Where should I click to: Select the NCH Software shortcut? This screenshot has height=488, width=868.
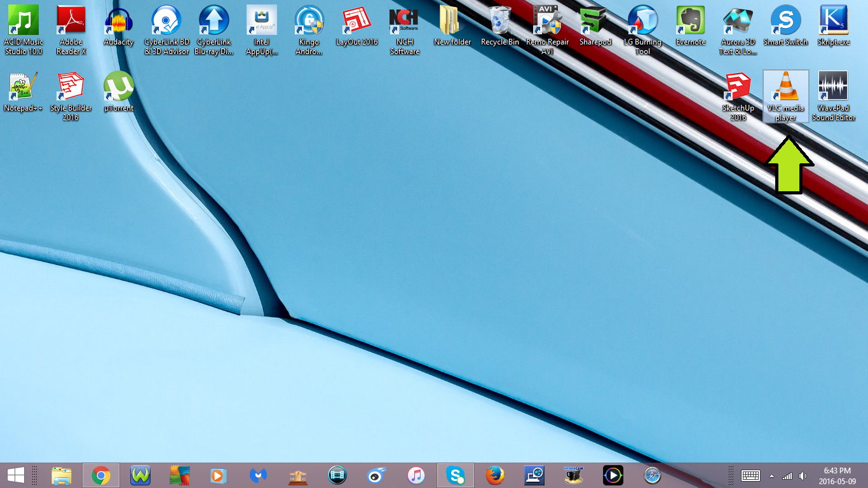(x=405, y=30)
